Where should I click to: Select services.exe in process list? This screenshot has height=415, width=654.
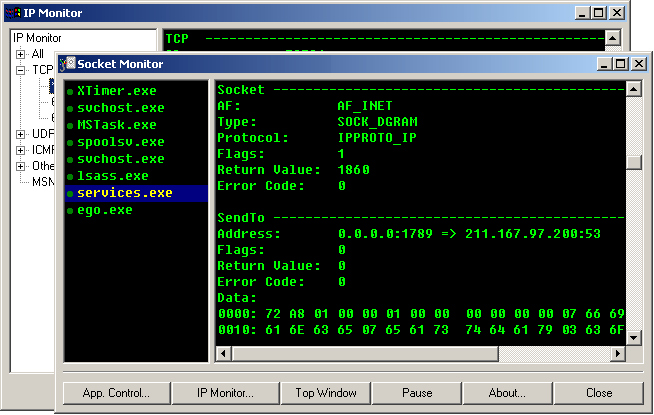coord(136,193)
